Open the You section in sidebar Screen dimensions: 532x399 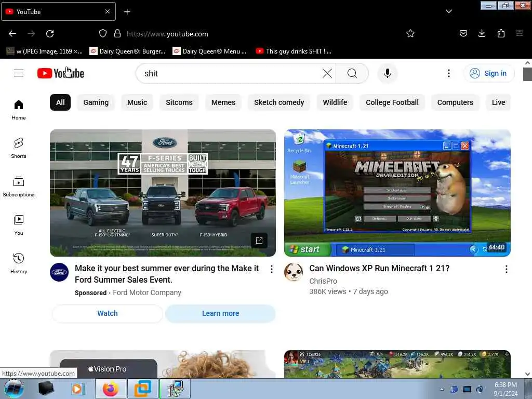coord(19,225)
